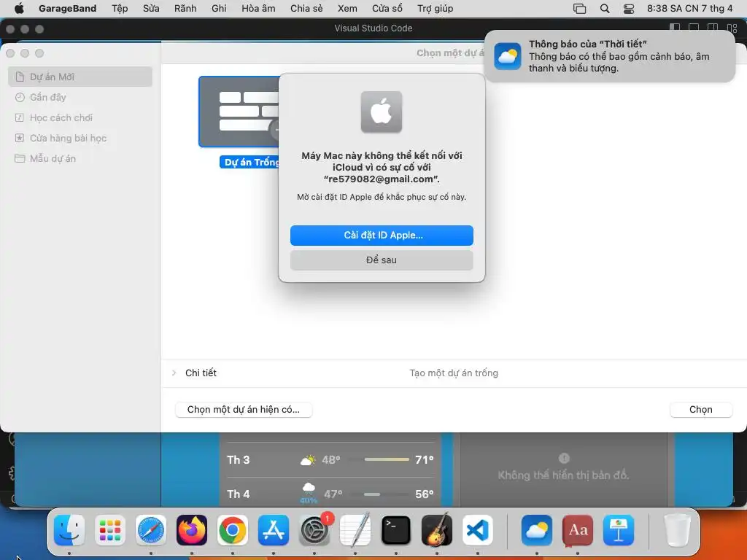Click the Chọn button
The width and height of the screenshot is (747, 560).
701,410
